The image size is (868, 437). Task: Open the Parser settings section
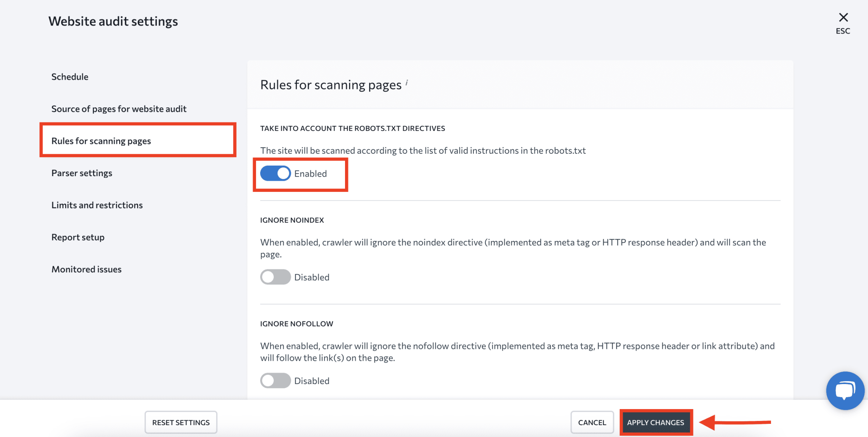click(82, 173)
